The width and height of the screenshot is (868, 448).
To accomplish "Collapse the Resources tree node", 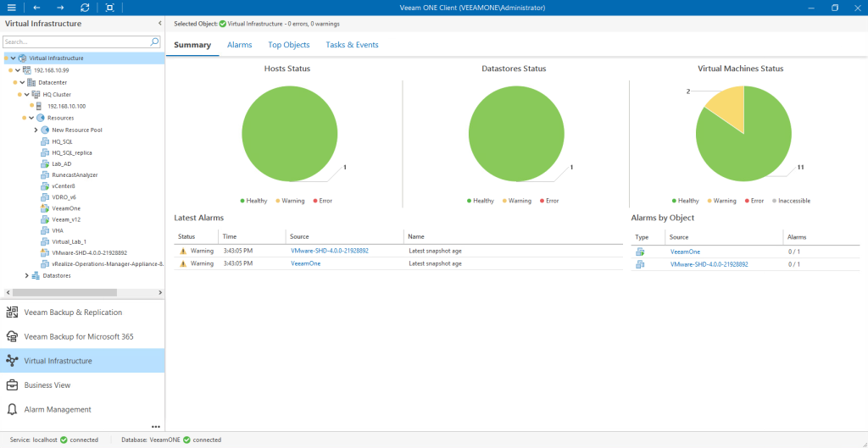I will click(x=31, y=118).
